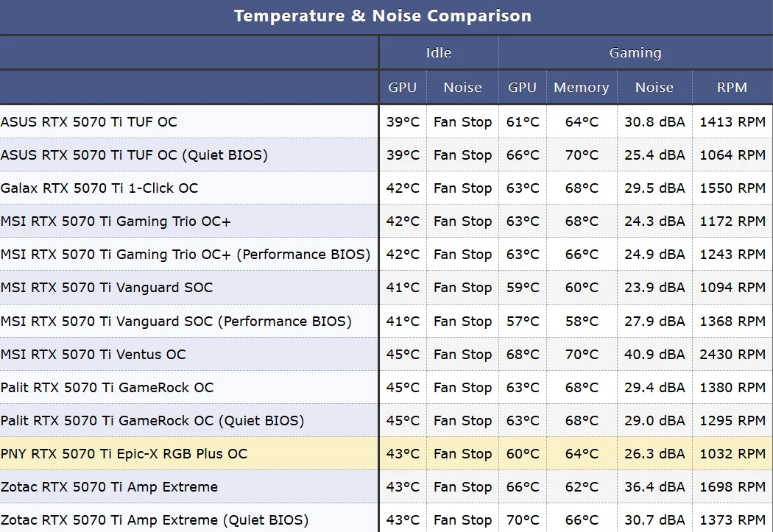Select the MSI Vanguard SOC (Performance BIOS) row name
This screenshot has width=773, height=532.
coord(176,322)
